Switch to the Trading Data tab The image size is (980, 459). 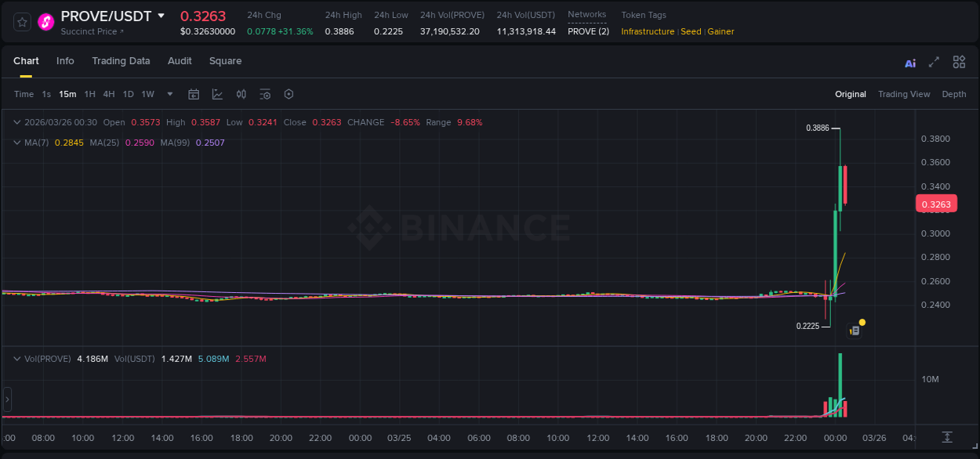122,61
